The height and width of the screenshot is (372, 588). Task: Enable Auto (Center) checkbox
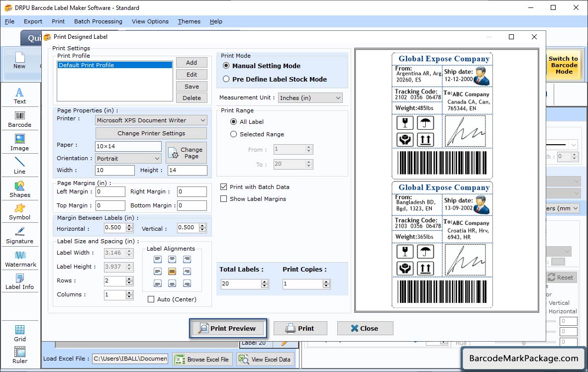[x=151, y=299]
